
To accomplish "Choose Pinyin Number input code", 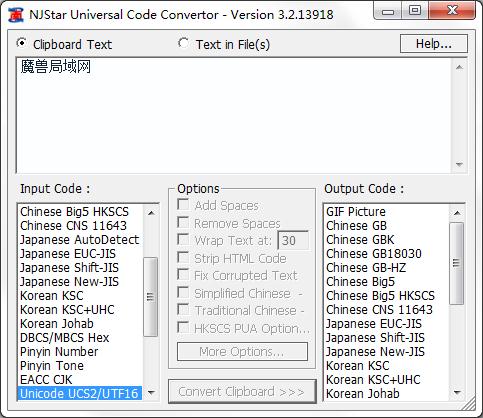I will pyautogui.click(x=81, y=352).
